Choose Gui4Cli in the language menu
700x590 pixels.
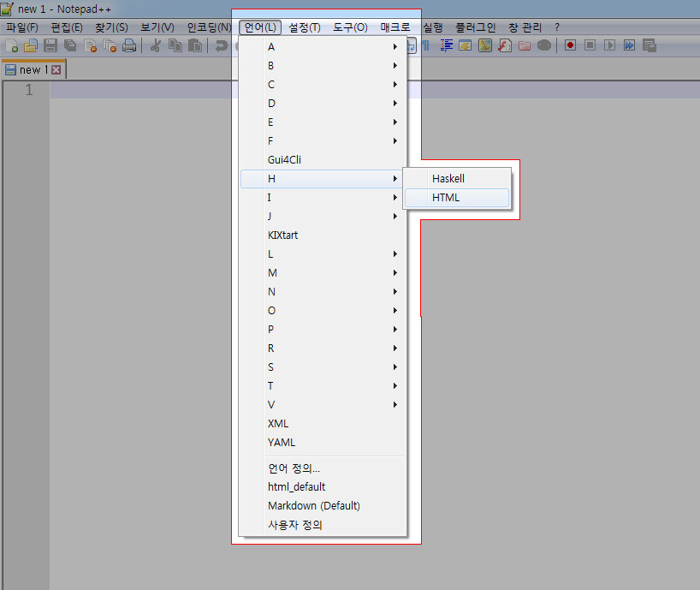tap(323, 160)
